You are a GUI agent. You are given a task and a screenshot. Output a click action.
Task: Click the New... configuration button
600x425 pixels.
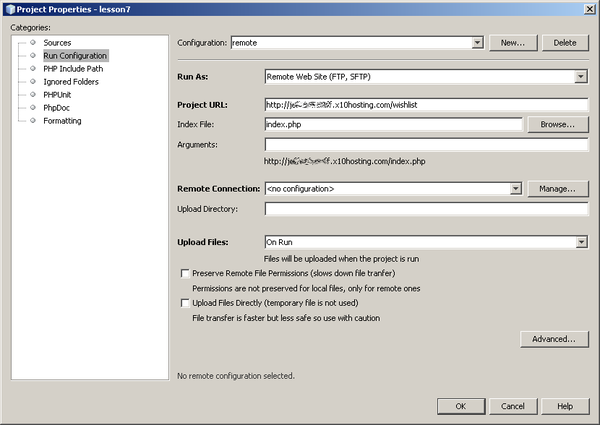coord(514,43)
